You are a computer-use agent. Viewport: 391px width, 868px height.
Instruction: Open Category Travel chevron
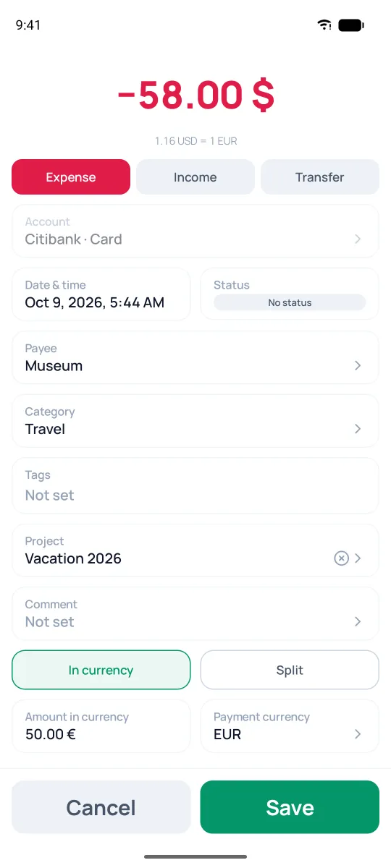click(x=358, y=429)
